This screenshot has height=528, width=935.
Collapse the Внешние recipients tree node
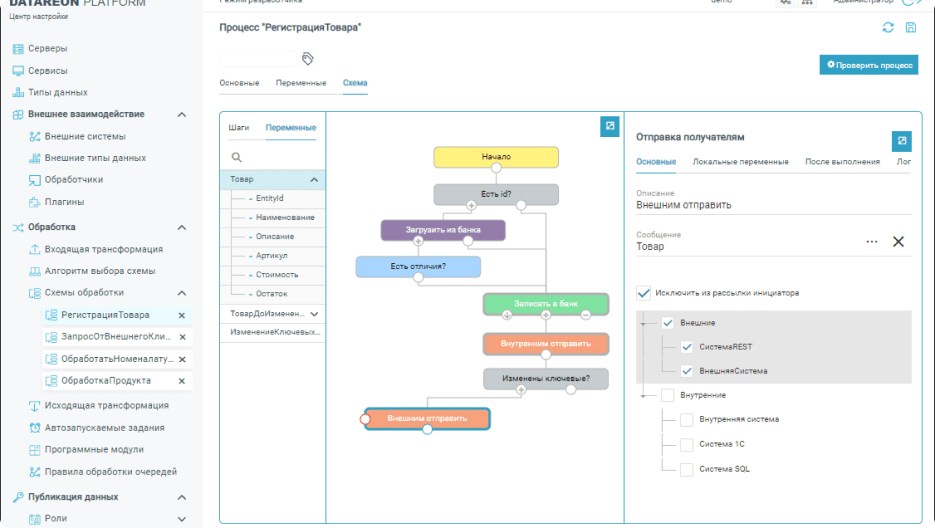[643, 323]
